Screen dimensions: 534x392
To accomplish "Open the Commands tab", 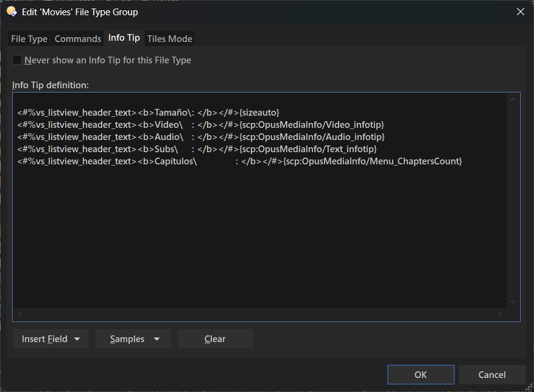I will point(78,39).
